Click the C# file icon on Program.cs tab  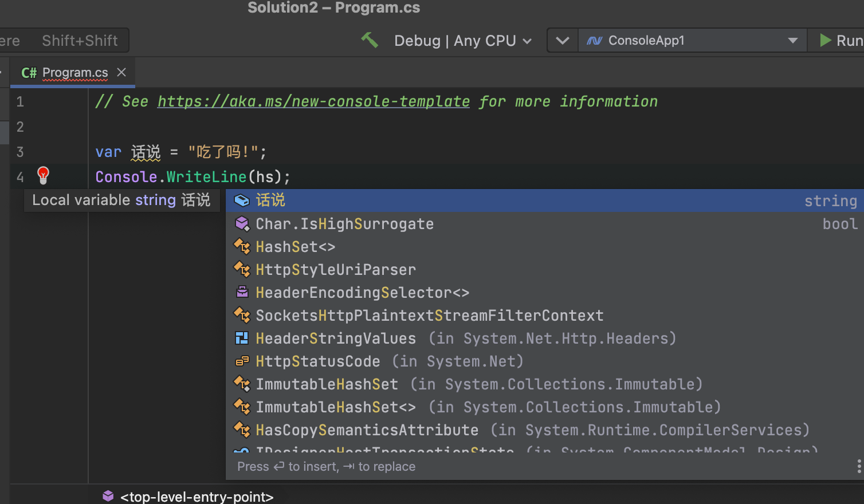coord(29,73)
